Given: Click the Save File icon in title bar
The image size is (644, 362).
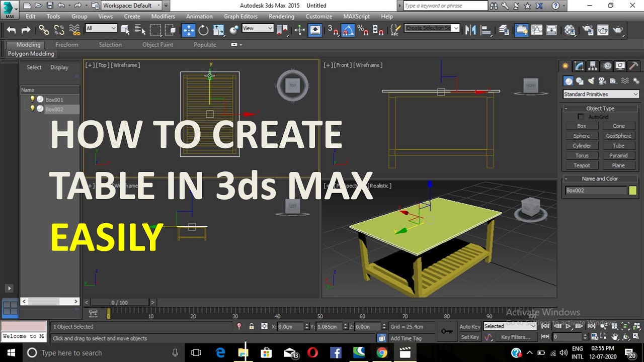Looking at the screenshot, I should point(50,6).
